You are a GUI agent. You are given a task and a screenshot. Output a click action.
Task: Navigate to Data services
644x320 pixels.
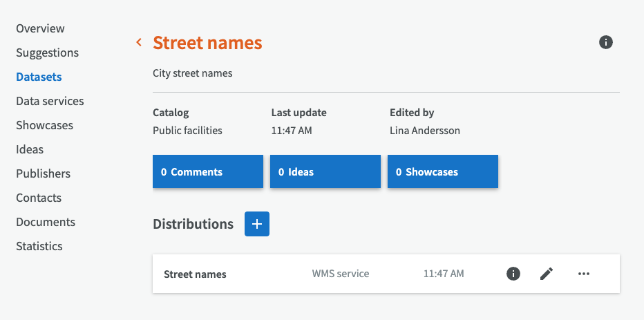50,101
